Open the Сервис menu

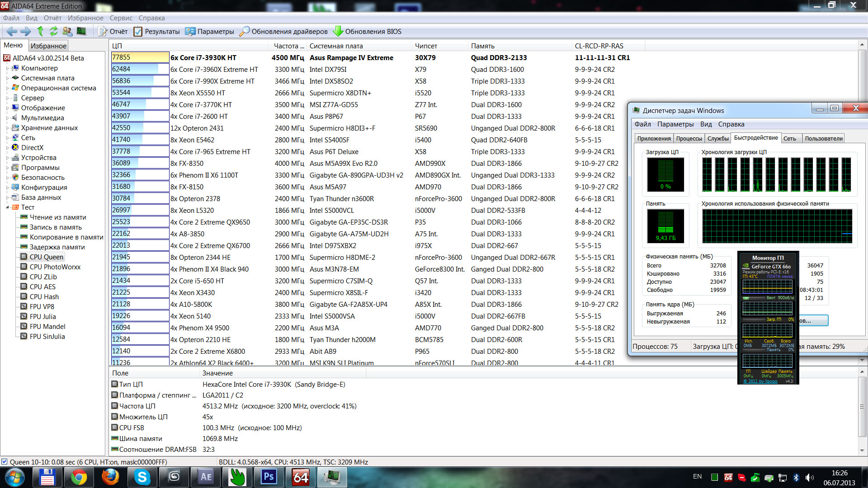pos(121,18)
